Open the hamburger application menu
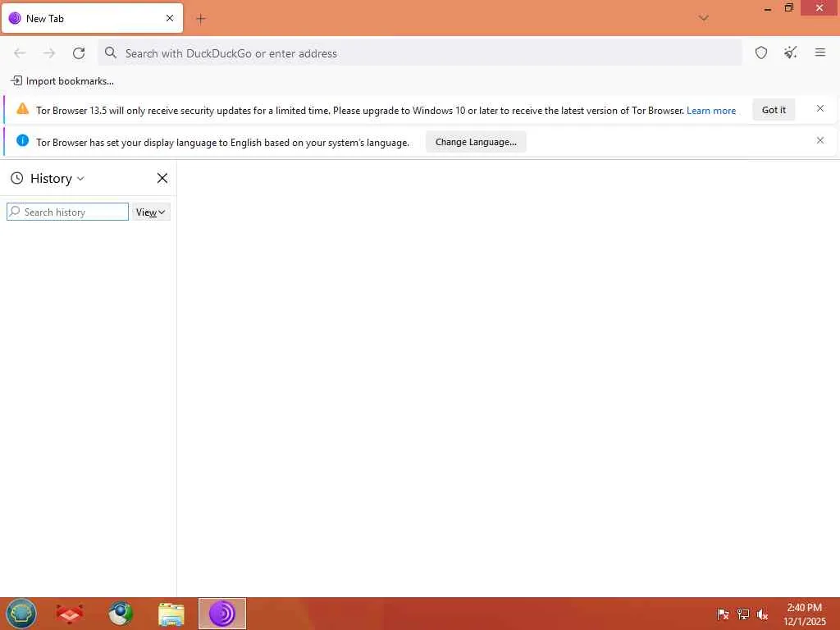This screenshot has width=840, height=630. pyautogui.click(x=819, y=52)
